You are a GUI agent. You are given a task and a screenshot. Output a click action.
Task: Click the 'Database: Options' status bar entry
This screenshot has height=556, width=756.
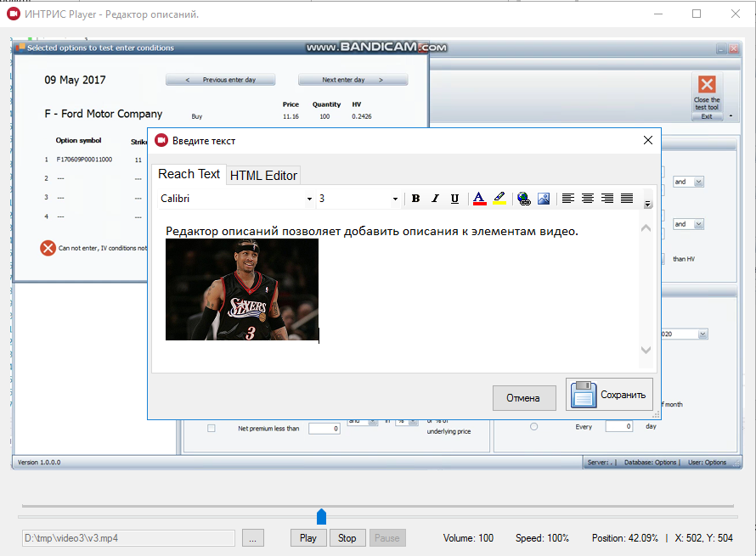tap(651, 462)
